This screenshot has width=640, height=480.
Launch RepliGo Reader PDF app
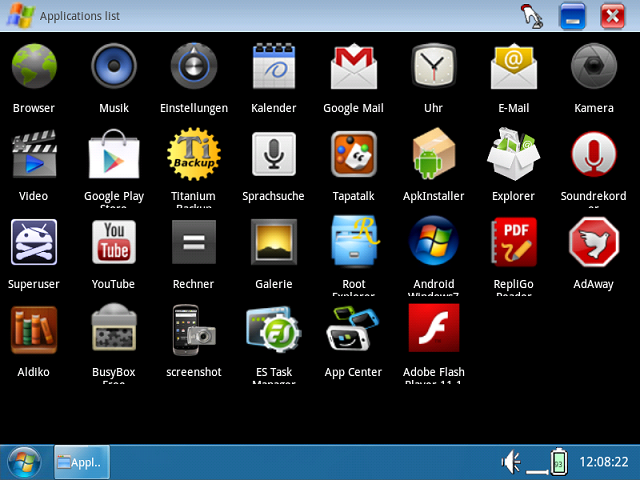click(x=514, y=242)
